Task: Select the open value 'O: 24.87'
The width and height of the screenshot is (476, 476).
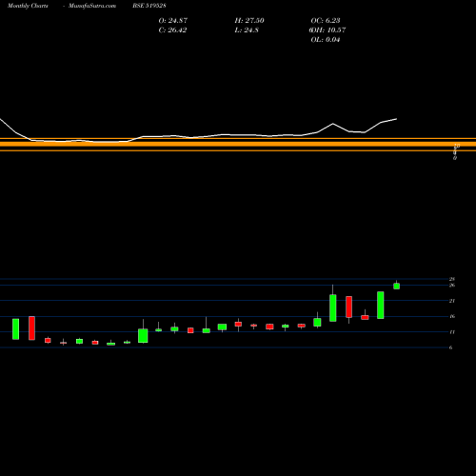Action: (x=173, y=21)
